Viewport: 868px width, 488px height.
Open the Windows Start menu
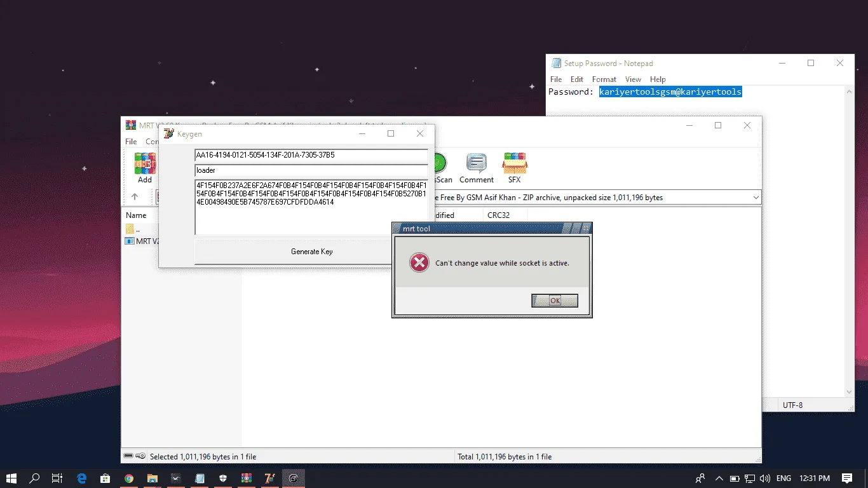11,478
